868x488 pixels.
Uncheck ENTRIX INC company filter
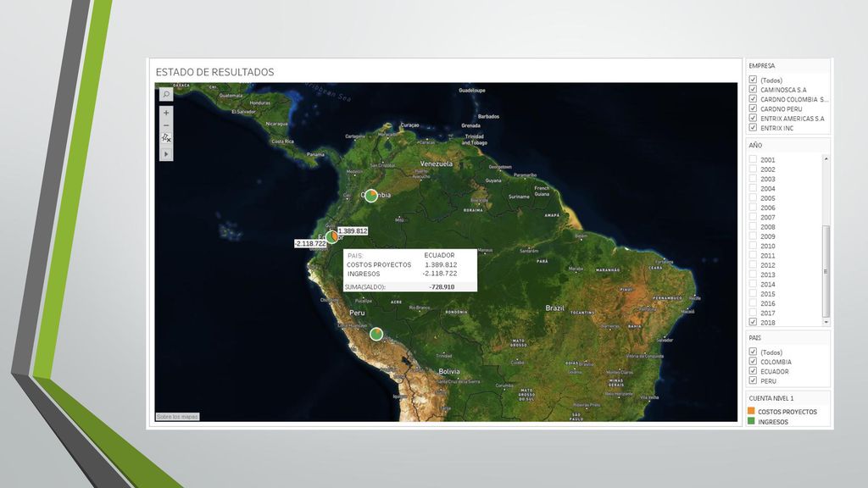[753, 128]
